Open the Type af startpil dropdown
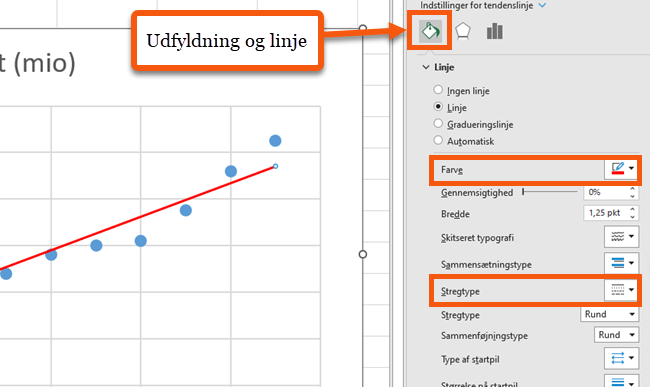The width and height of the screenshot is (650, 387). point(621,358)
